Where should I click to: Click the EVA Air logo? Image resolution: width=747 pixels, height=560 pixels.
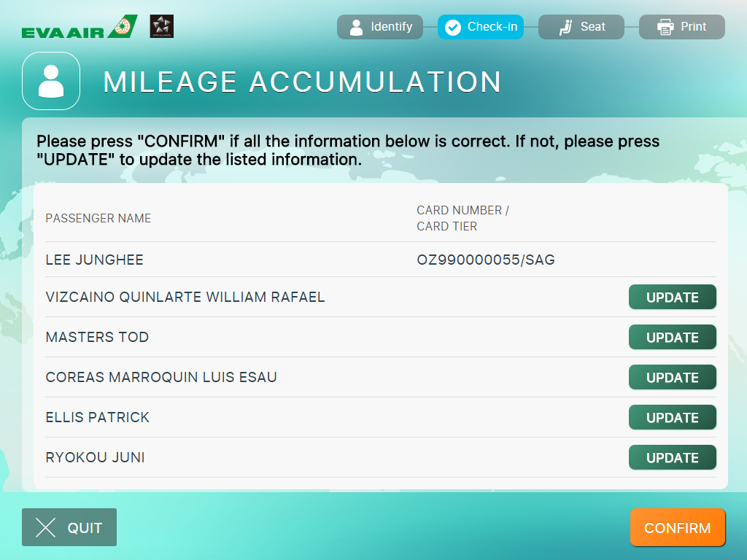coord(79,27)
